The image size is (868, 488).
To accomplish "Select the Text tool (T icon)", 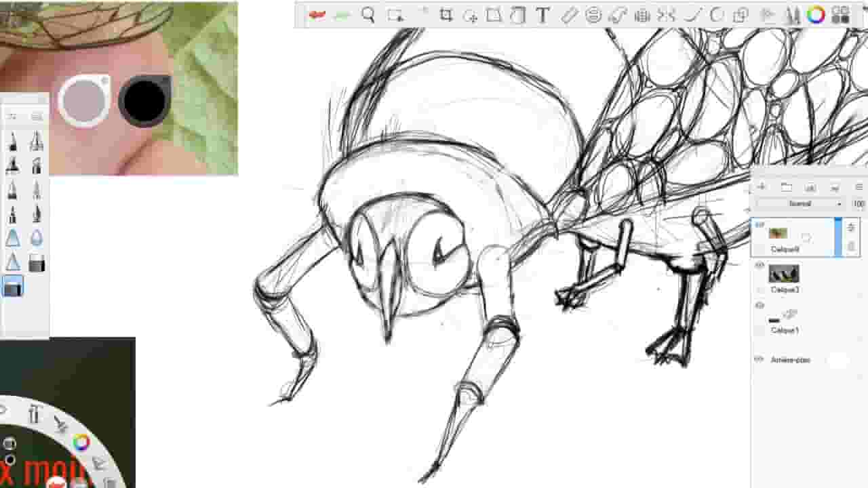I will (542, 15).
